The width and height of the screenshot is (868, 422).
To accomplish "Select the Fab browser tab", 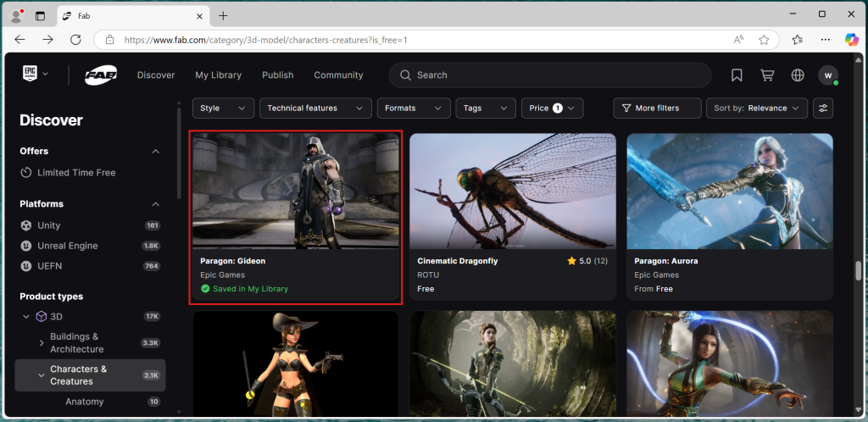I will point(131,16).
